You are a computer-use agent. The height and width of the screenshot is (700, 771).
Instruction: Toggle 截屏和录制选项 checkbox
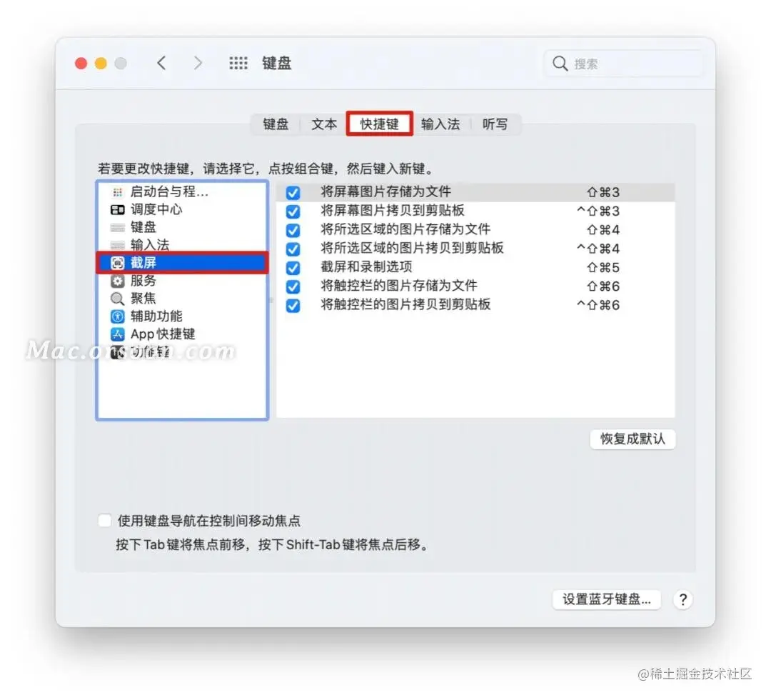pos(293,268)
